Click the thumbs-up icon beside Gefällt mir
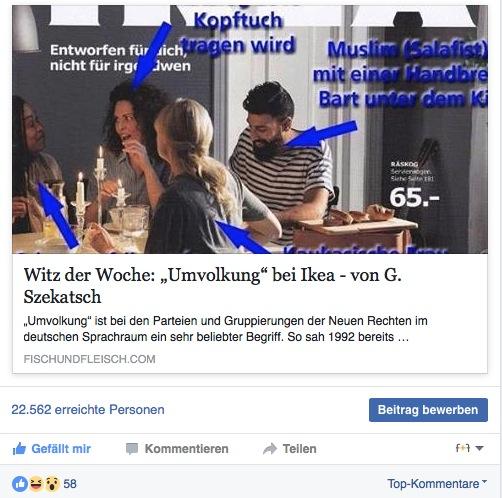The width and height of the screenshot is (502, 498). pyautogui.click(x=19, y=449)
